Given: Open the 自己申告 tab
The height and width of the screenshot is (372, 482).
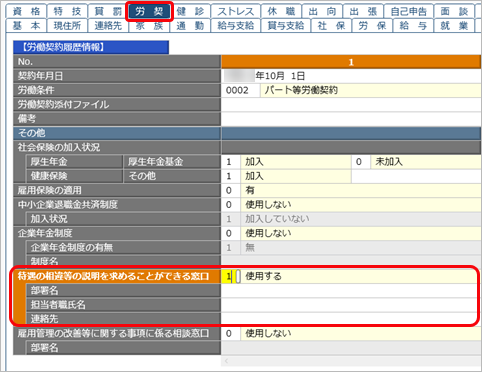Looking at the screenshot, I should 409,12.
